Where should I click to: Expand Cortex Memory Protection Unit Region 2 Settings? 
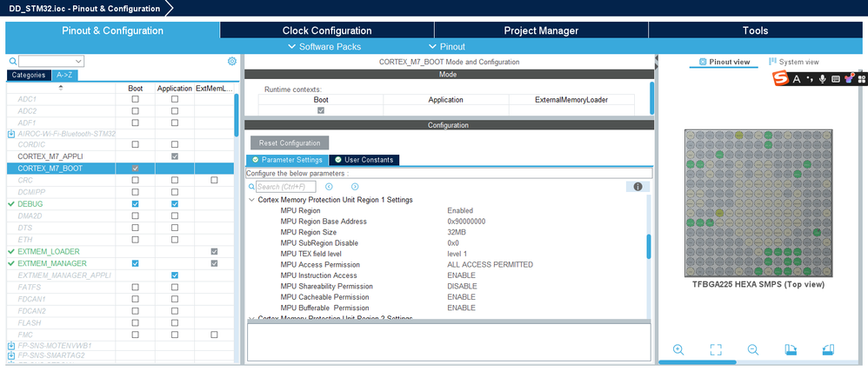(x=252, y=319)
